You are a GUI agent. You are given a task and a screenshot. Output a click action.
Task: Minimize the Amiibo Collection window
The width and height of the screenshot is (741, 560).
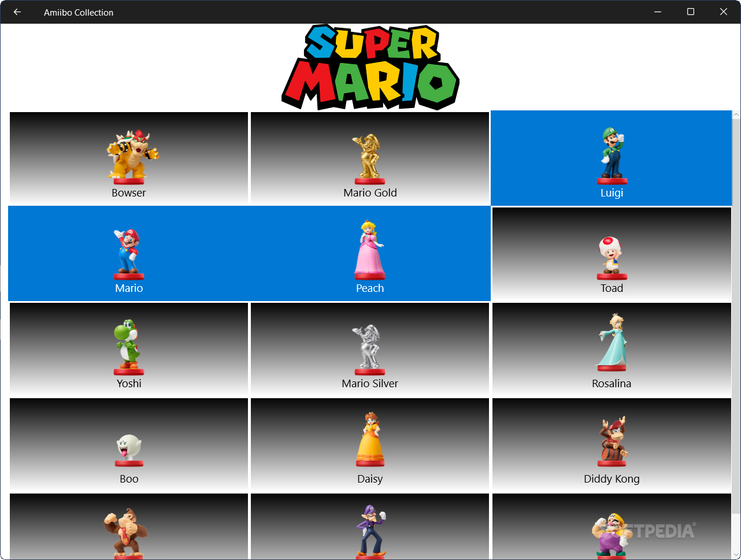[x=658, y=12]
